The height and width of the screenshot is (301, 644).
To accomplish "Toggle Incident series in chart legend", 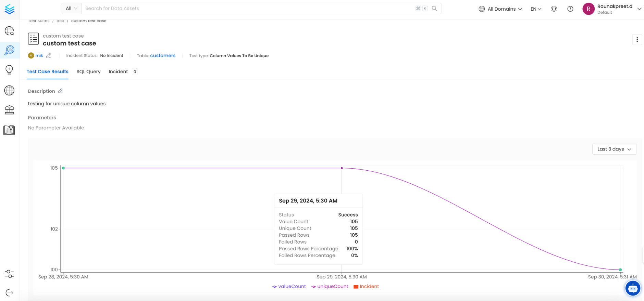I will (366, 286).
